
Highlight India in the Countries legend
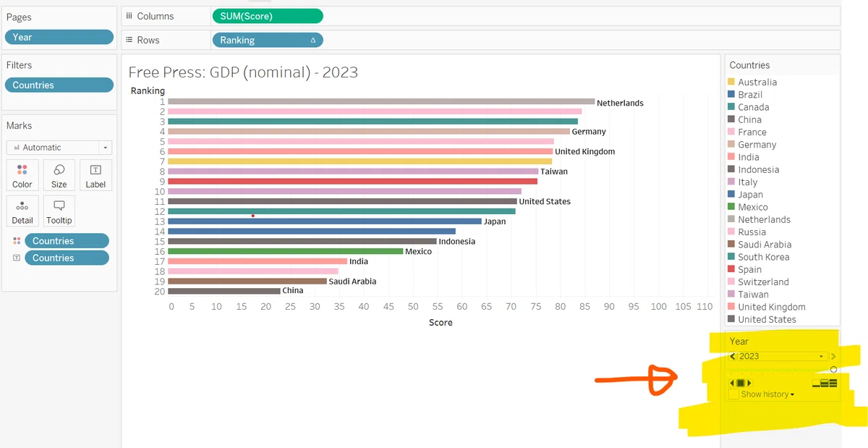point(749,157)
